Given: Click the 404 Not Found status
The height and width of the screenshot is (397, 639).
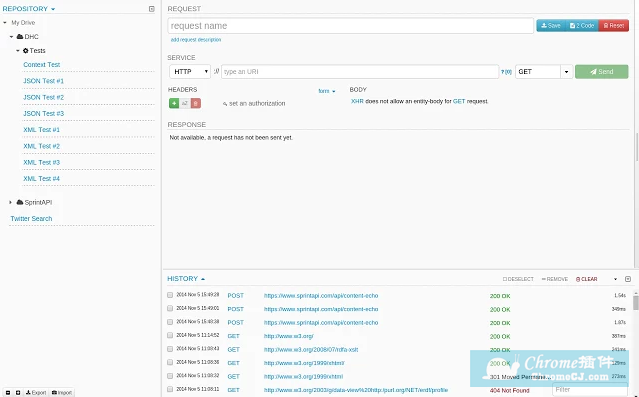Looking at the screenshot, I should [509, 390].
